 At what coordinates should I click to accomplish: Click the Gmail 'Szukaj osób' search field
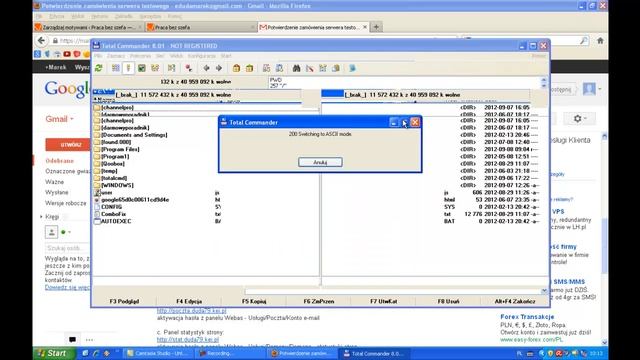[x=66, y=248]
